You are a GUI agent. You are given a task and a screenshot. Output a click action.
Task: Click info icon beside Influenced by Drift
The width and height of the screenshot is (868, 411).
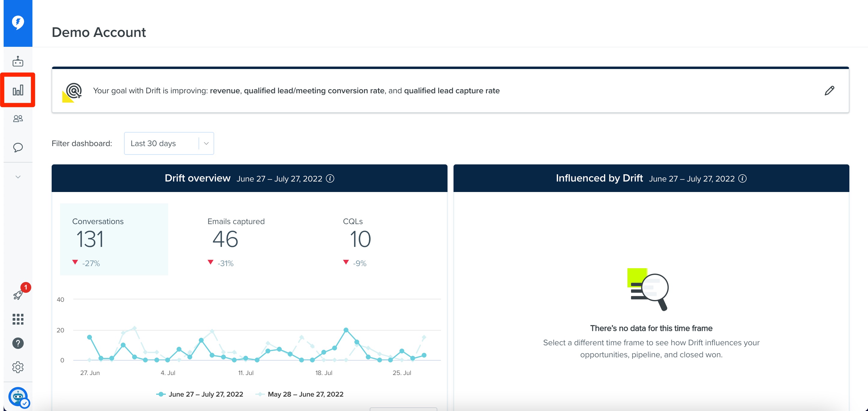coord(742,179)
